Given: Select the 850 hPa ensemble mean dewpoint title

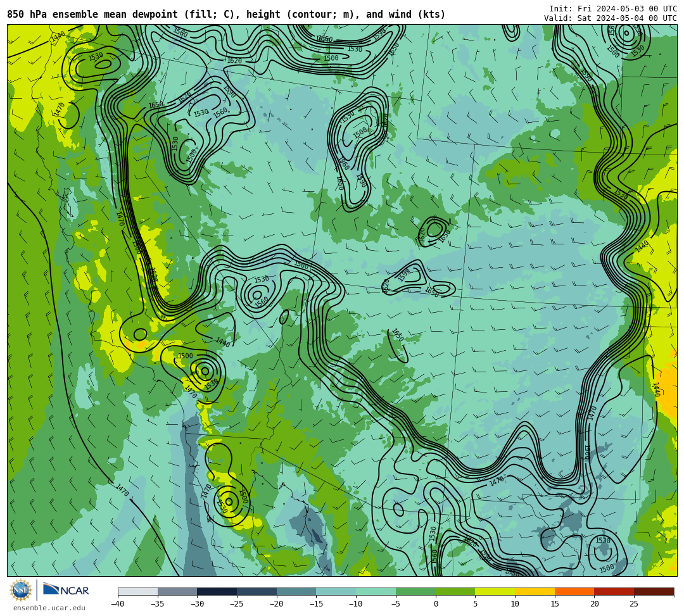Looking at the screenshot, I should pyautogui.click(x=226, y=15).
